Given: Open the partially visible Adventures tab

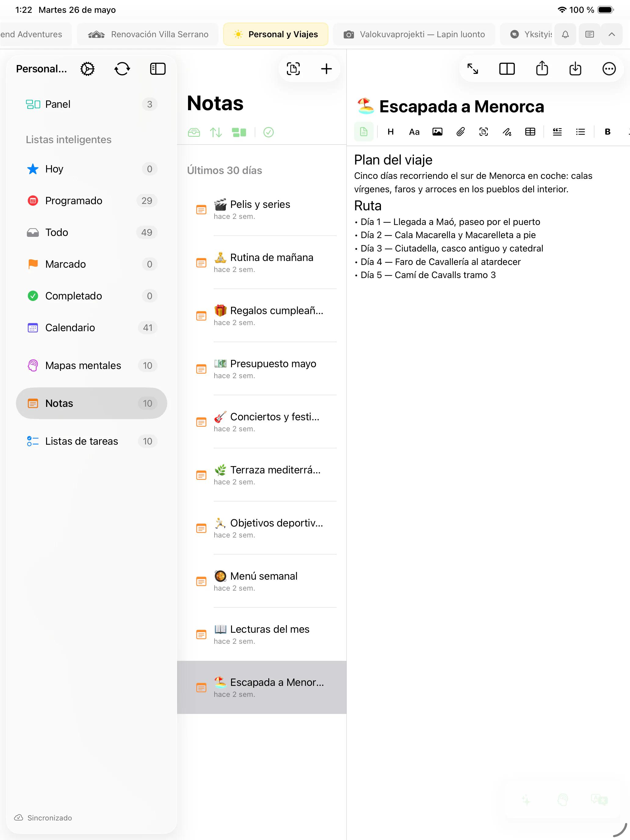Looking at the screenshot, I should coord(35,34).
